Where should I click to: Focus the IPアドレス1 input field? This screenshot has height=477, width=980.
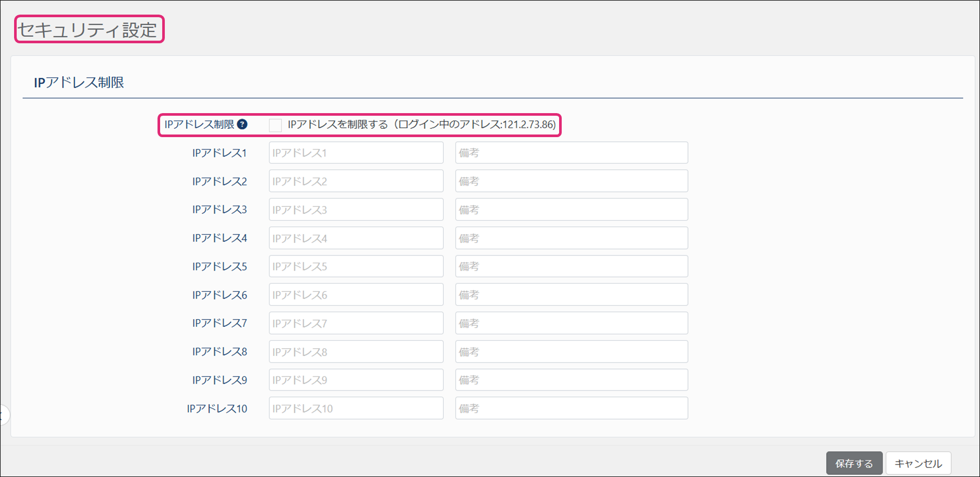click(356, 153)
